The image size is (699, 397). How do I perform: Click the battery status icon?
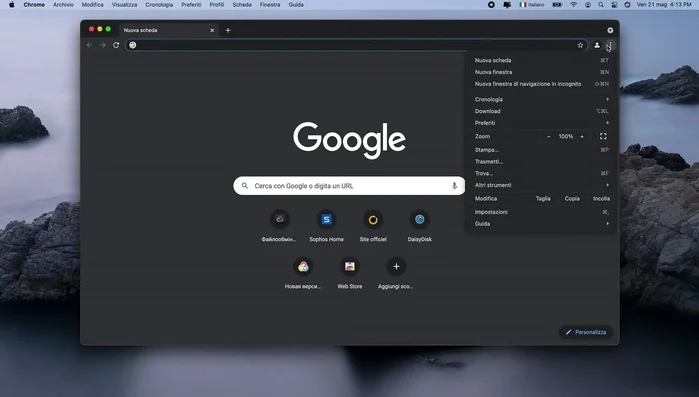click(x=557, y=4)
